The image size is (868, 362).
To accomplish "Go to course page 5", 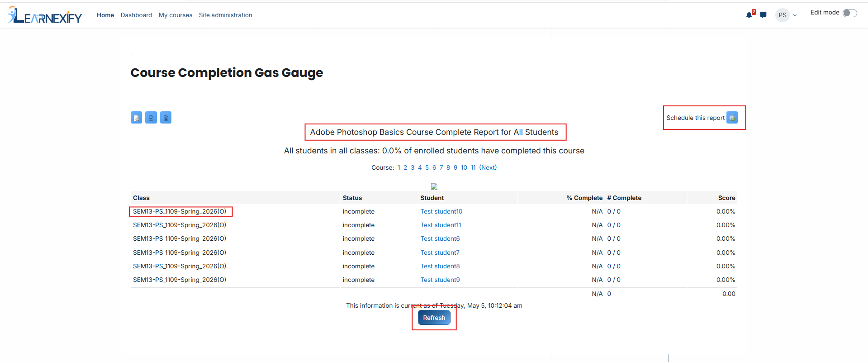I will pos(427,167).
